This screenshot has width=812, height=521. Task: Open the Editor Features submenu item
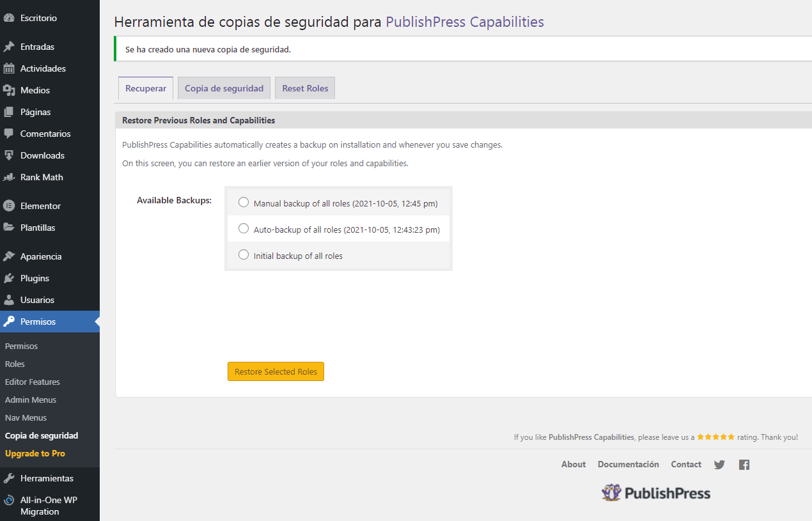click(x=33, y=382)
